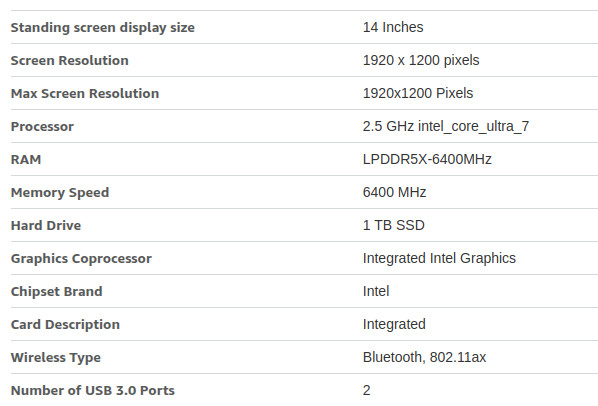
Task: Select the 14 Inches value
Action: 393,27
